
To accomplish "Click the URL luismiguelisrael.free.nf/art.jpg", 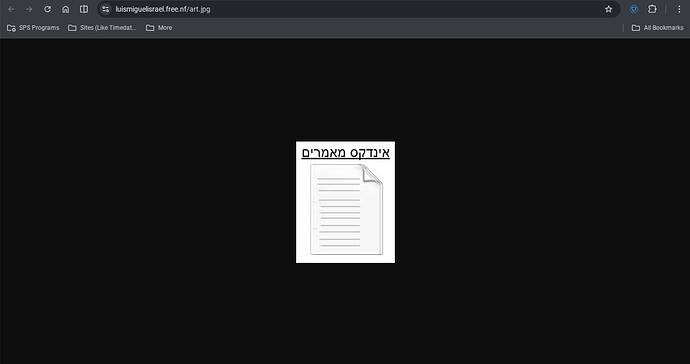I will coord(163,9).
